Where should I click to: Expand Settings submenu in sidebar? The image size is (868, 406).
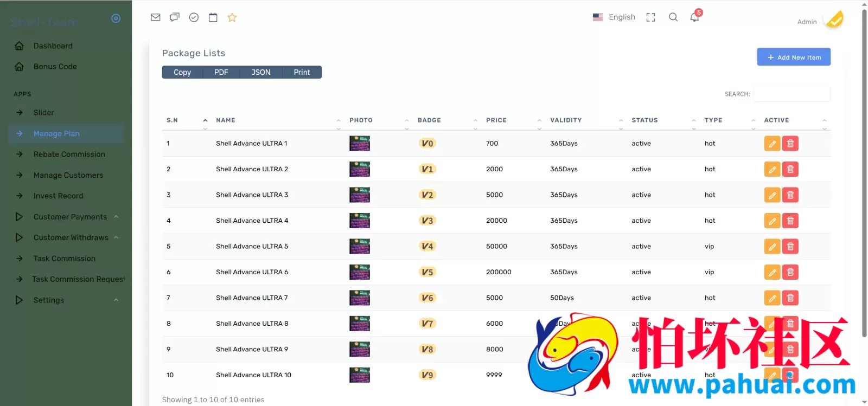(x=66, y=300)
